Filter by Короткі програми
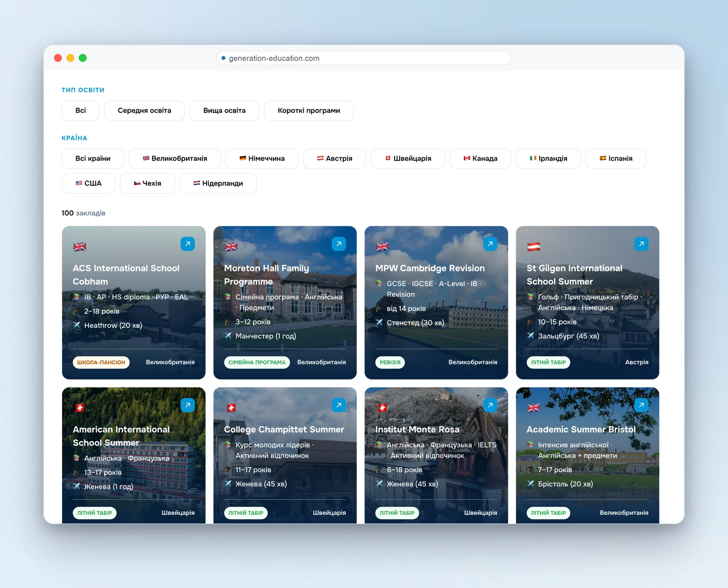 309,111
